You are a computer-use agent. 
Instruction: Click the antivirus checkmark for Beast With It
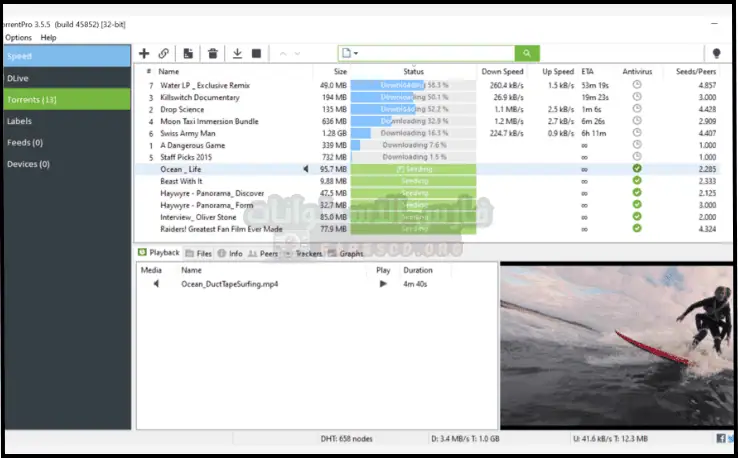(x=637, y=181)
